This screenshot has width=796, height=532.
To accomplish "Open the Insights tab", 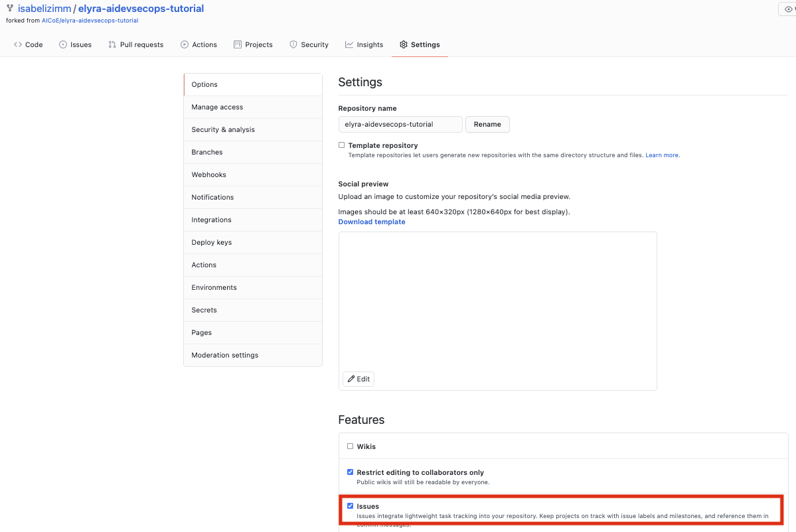I will (x=364, y=44).
